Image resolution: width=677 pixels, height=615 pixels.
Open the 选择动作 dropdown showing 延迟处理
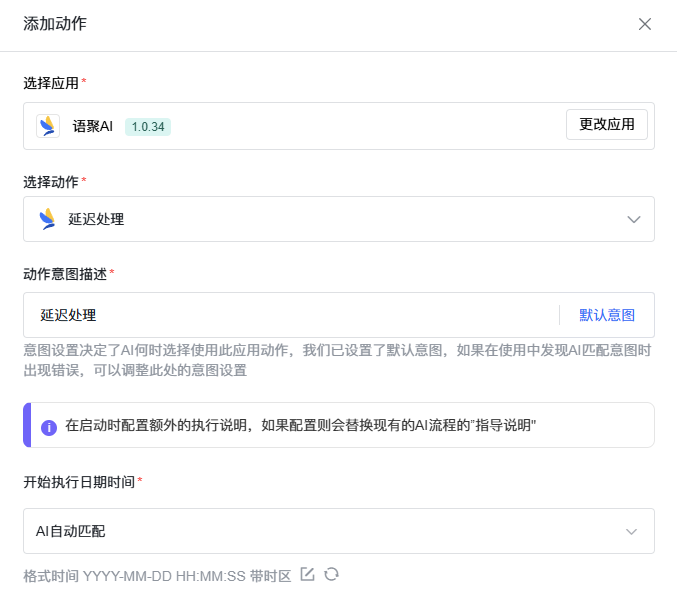click(x=338, y=219)
